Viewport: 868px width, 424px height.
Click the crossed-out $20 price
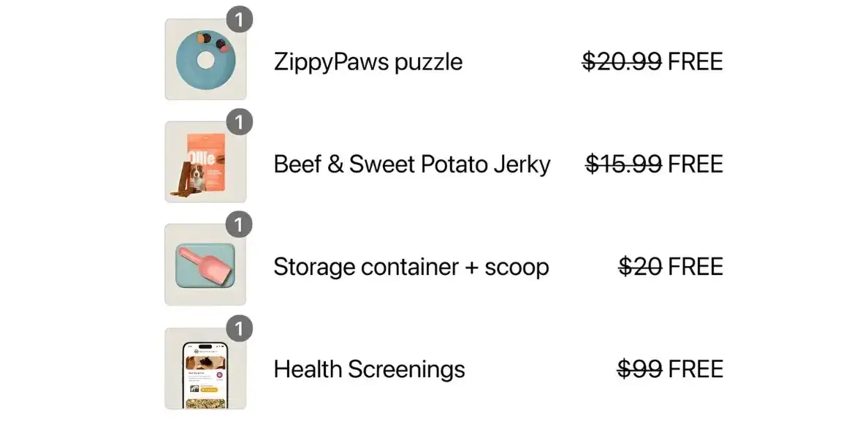pyautogui.click(x=641, y=266)
